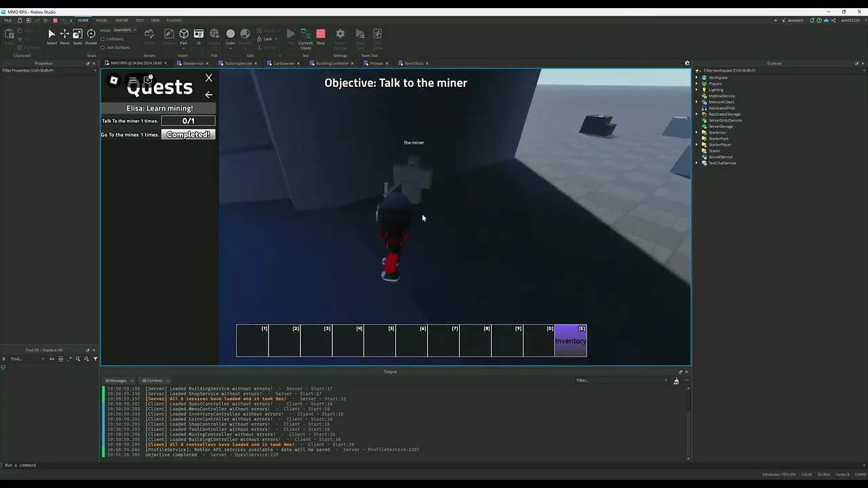Screen dimensions: 868x488
Task: Open the All Contexts filter dropdown
Action: point(155,381)
